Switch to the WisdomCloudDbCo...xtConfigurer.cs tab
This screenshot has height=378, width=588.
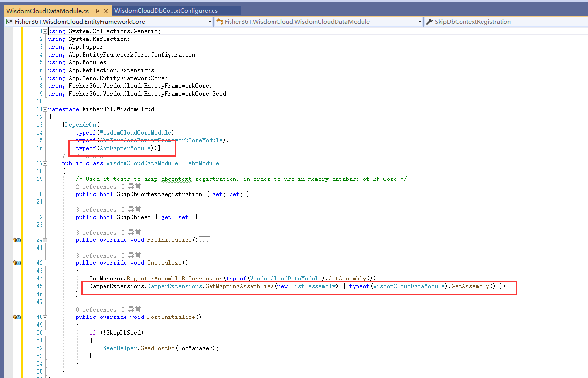(166, 9)
